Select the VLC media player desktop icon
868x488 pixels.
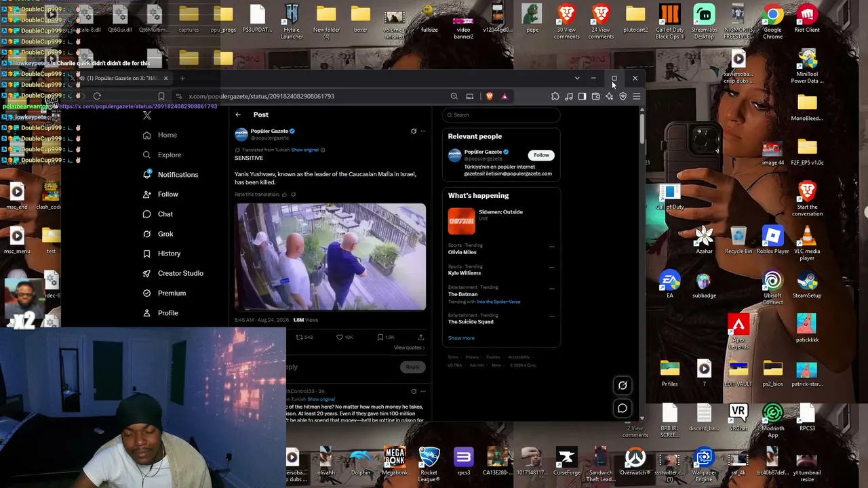(807, 243)
